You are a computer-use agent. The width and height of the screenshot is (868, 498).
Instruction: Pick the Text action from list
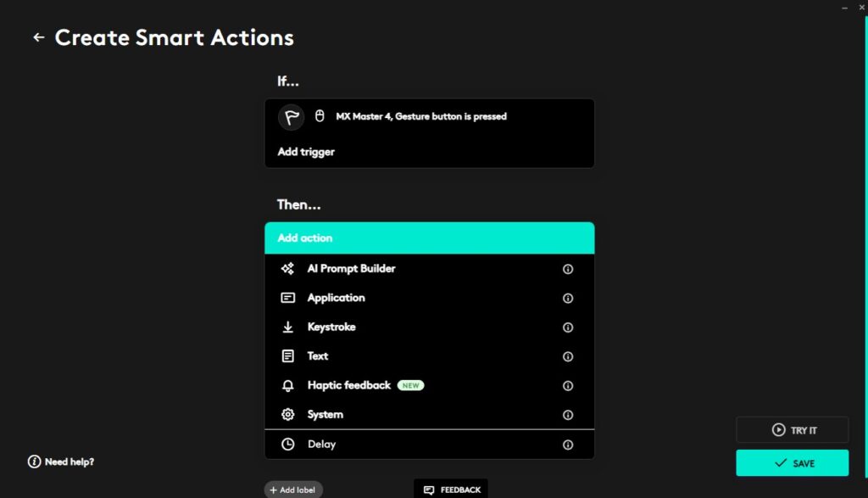[x=318, y=356]
